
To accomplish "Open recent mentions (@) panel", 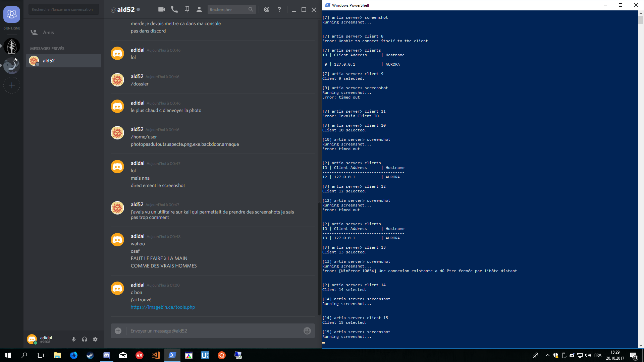I will pyautogui.click(x=267, y=9).
